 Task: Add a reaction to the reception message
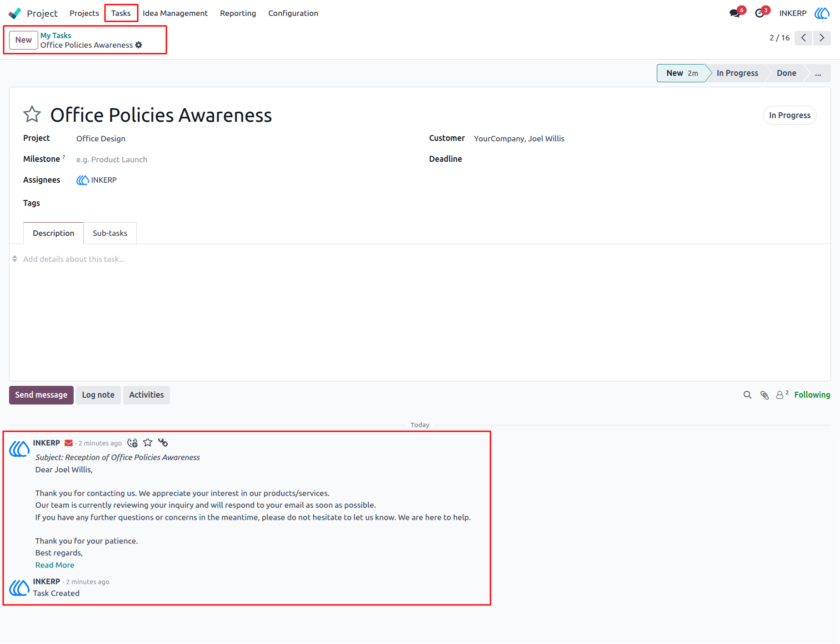[132, 443]
